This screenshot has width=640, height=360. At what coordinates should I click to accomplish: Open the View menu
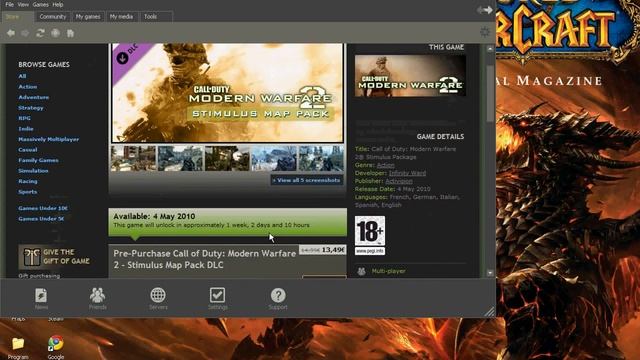(x=23, y=4)
